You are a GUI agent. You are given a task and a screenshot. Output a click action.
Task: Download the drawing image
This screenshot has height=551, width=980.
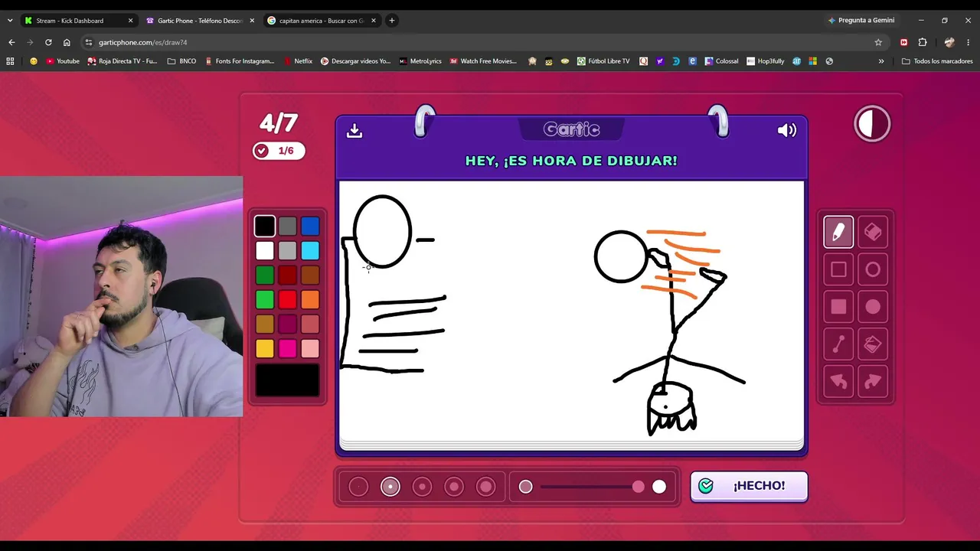click(354, 131)
